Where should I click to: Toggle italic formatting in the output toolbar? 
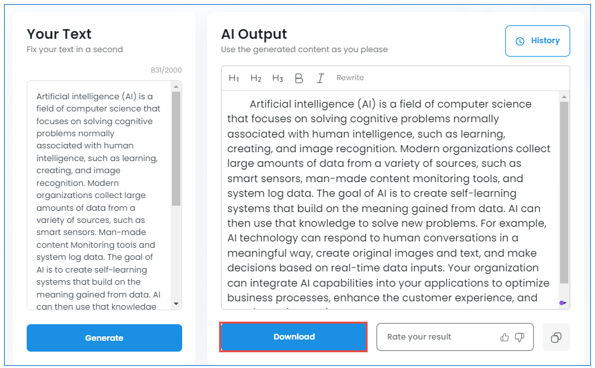point(320,78)
